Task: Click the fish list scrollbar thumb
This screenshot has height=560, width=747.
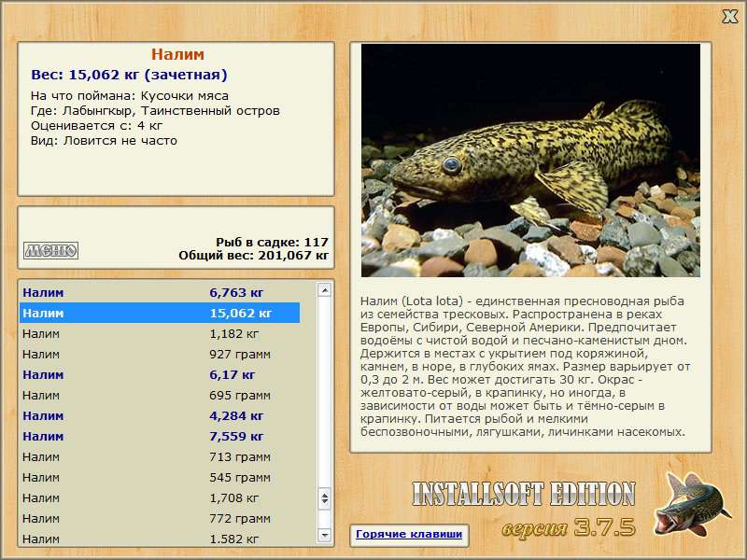Action: [x=324, y=498]
